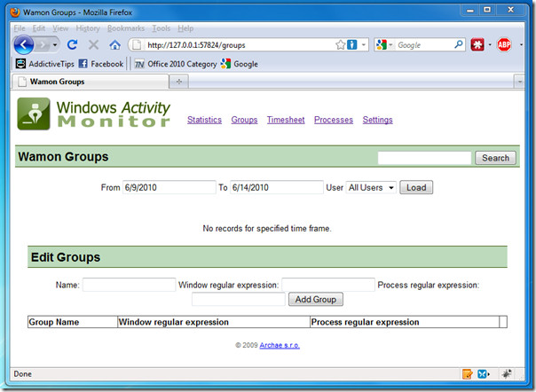
Task: Click the magnifier icon in search box
Action: pyautogui.click(x=459, y=44)
